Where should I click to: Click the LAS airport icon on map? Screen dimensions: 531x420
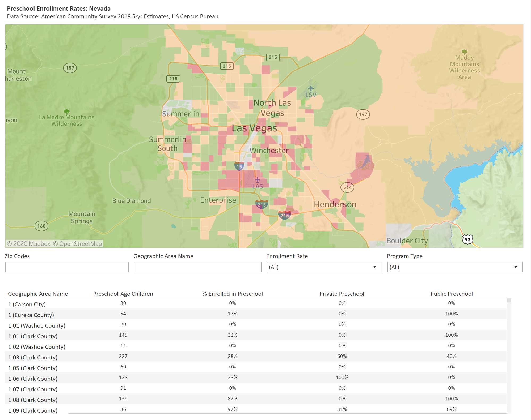pyautogui.click(x=257, y=180)
